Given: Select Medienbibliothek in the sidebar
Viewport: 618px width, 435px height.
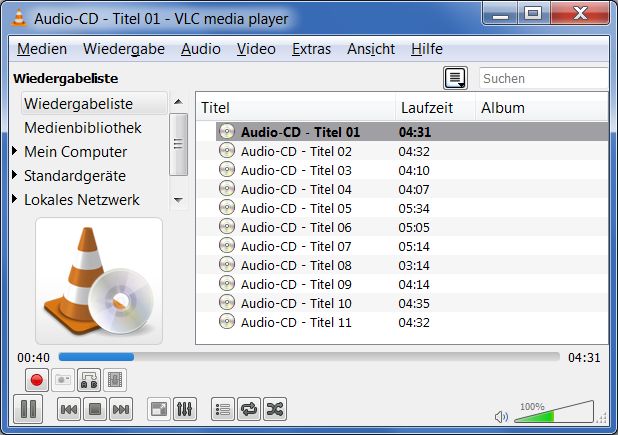Looking at the screenshot, I should [83, 128].
